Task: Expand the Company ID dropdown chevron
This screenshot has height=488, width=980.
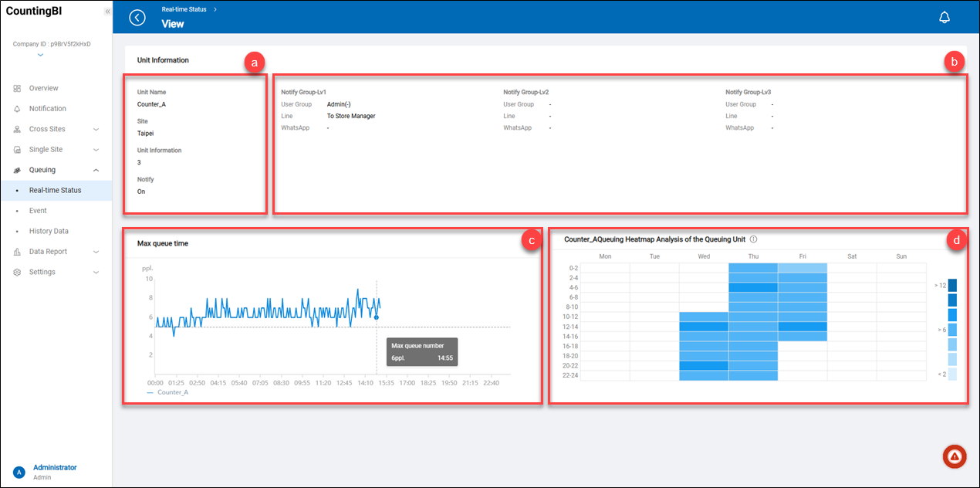Action: click(40, 55)
